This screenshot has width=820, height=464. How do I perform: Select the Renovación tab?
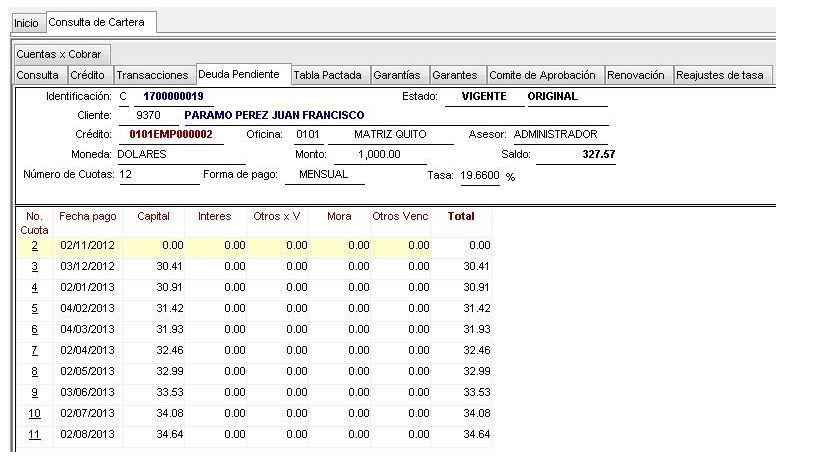click(x=636, y=75)
